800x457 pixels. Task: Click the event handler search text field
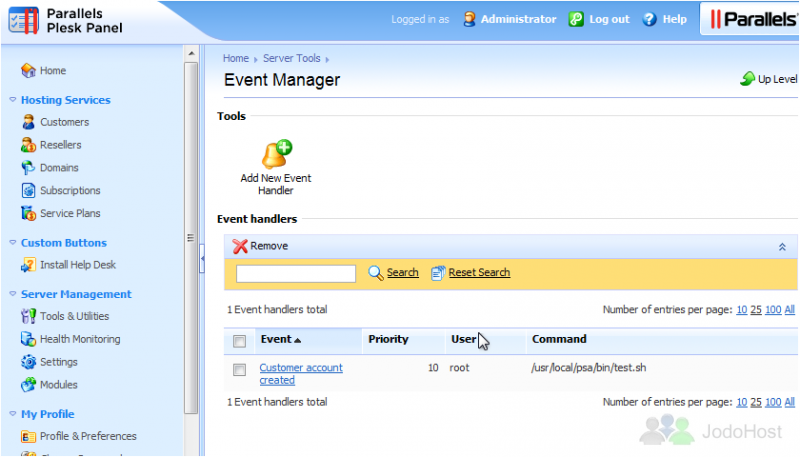click(296, 273)
